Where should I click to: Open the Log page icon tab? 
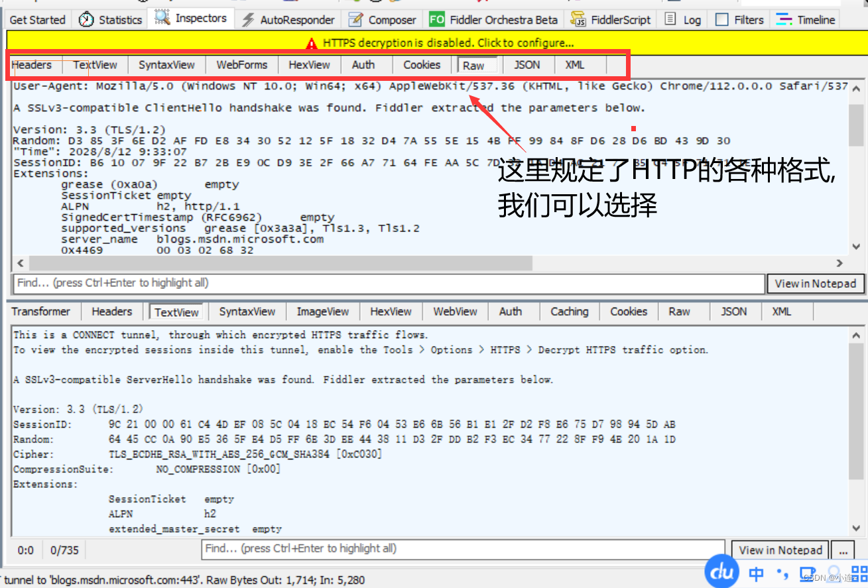(671, 19)
